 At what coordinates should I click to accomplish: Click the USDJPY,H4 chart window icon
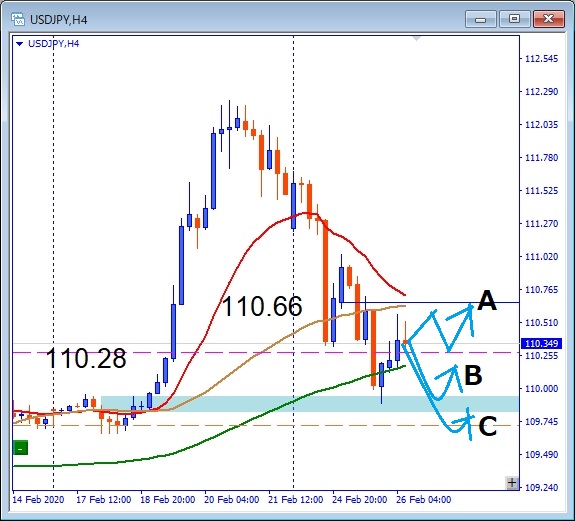[x=18, y=19]
